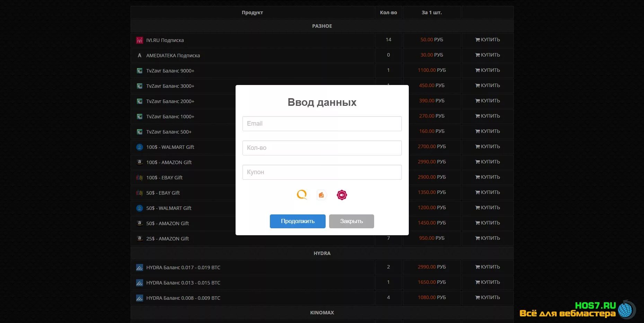Click the Кол-во column header
Viewport: 644px width, 323px height.
[x=388, y=12]
